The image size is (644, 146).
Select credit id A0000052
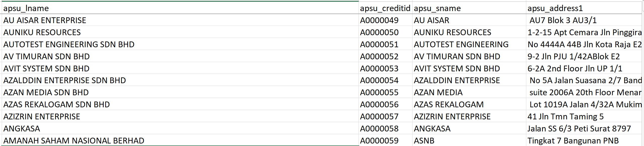(x=385, y=56)
